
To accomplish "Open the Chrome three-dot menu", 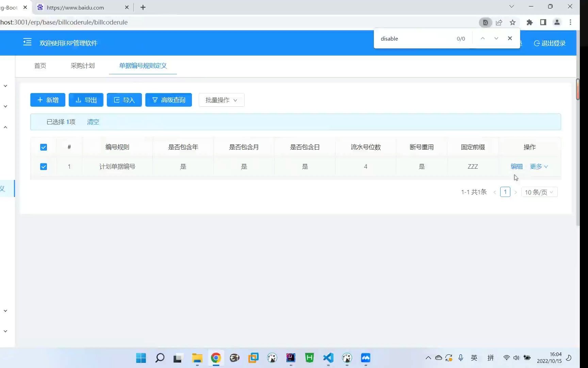I will click(571, 22).
